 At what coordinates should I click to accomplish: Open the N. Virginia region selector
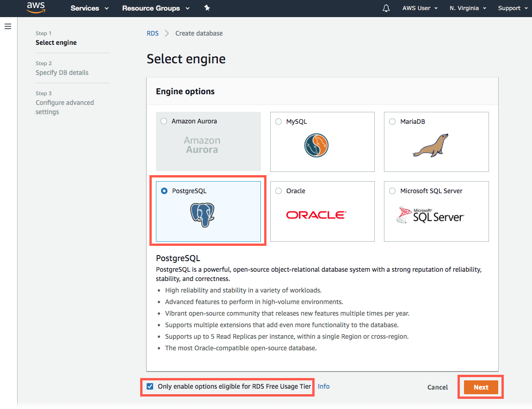(x=468, y=8)
